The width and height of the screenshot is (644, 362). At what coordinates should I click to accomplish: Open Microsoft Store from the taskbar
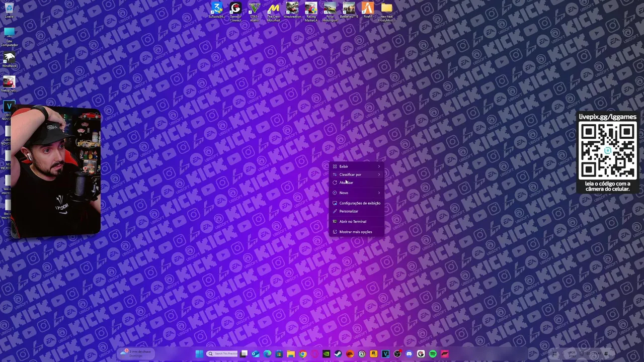pyautogui.click(x=279, y=354)
